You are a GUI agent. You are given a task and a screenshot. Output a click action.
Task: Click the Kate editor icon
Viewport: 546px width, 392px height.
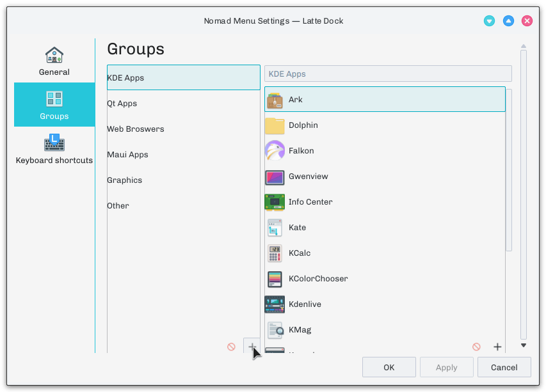click(275, 228)
